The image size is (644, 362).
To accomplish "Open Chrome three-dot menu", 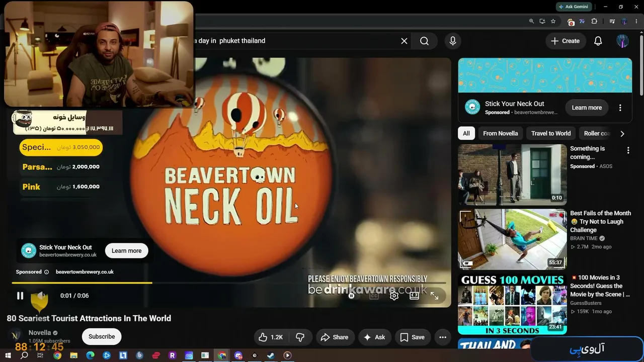I will [637, 21].
